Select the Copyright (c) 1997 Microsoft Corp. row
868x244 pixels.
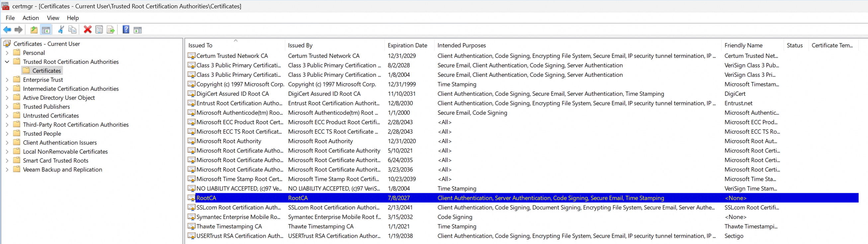(523, 84)
